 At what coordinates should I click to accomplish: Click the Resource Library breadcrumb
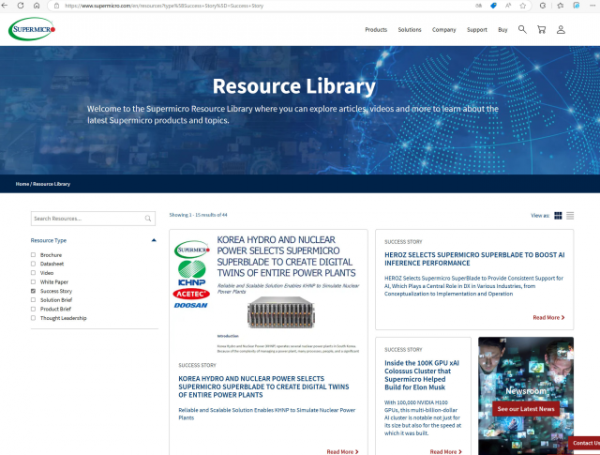click(x=51, y=184)
